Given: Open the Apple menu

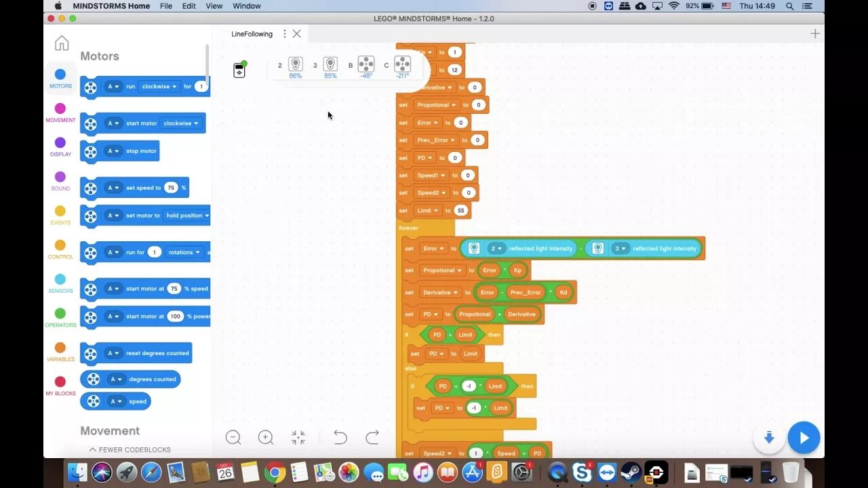Looking at the screenshot, I should 58,5.
